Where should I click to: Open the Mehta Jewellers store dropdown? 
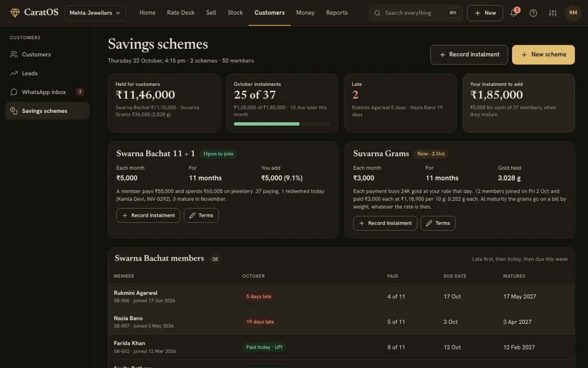[95, 13]
